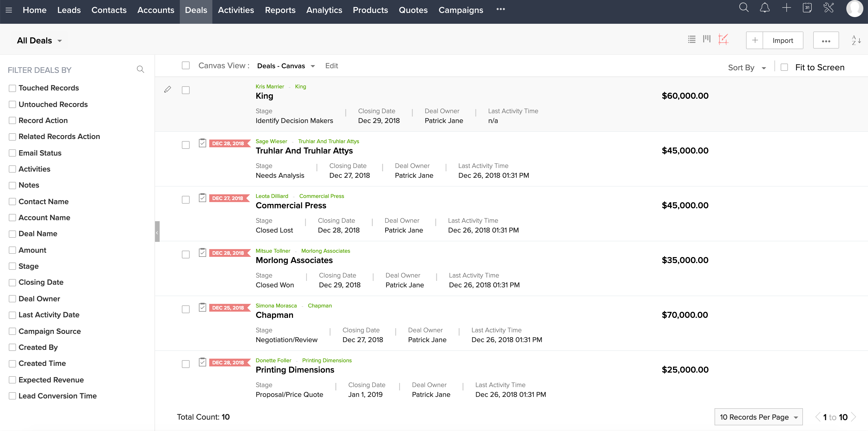Open the Campaigns module
This screenshot has width=868, height=431.
[461, 10]
